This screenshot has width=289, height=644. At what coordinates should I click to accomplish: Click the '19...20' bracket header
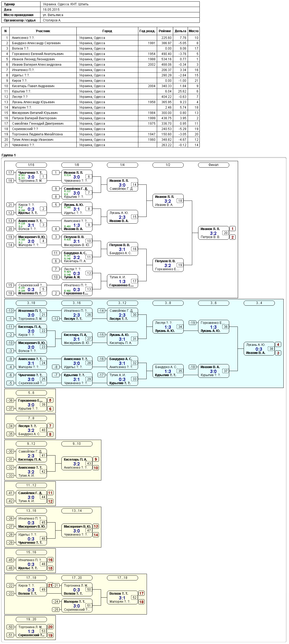pos(31,619)
